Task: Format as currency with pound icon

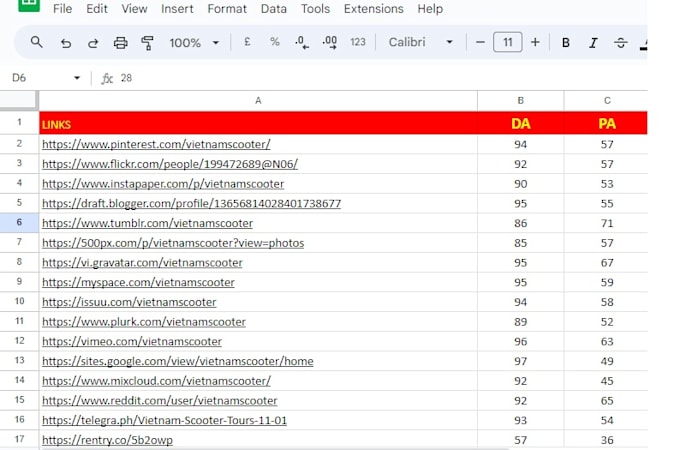Action: point(247,42)
